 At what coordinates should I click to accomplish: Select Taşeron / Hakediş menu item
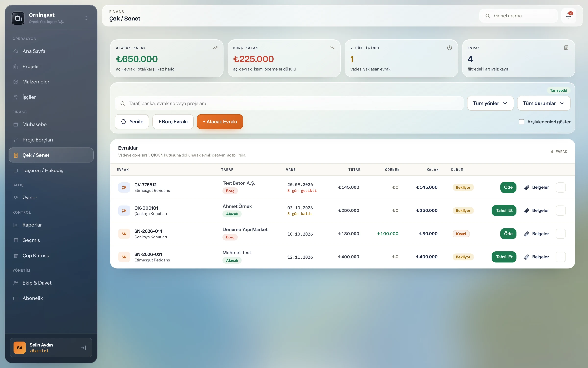click(51, 170)
